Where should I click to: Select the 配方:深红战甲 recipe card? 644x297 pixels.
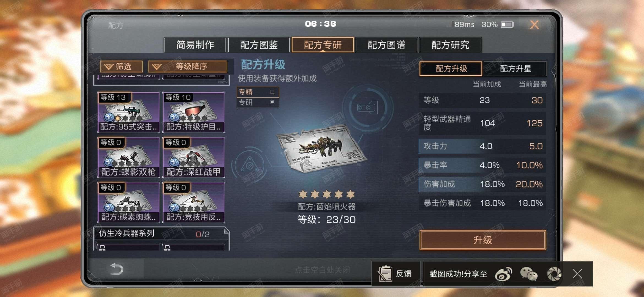coord(194,157)
